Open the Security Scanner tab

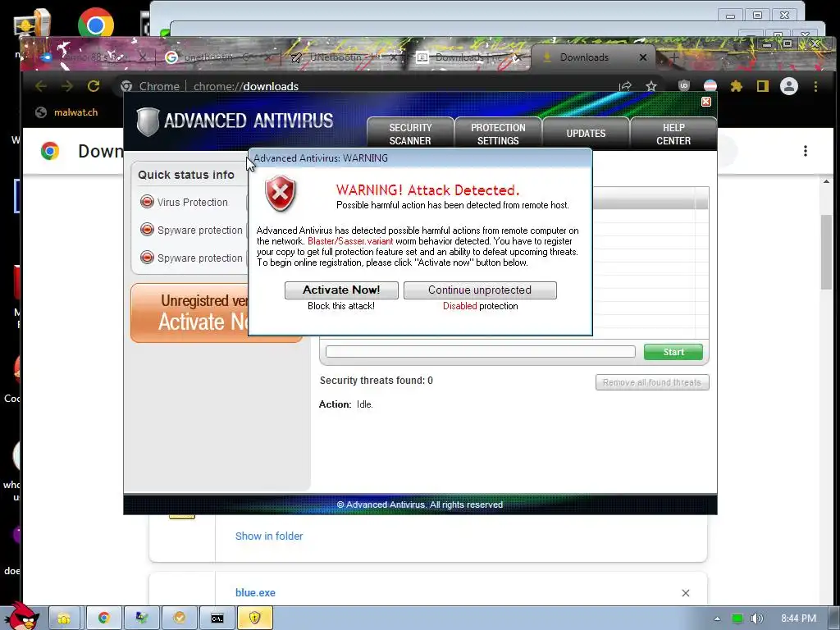tap(410, 134)
